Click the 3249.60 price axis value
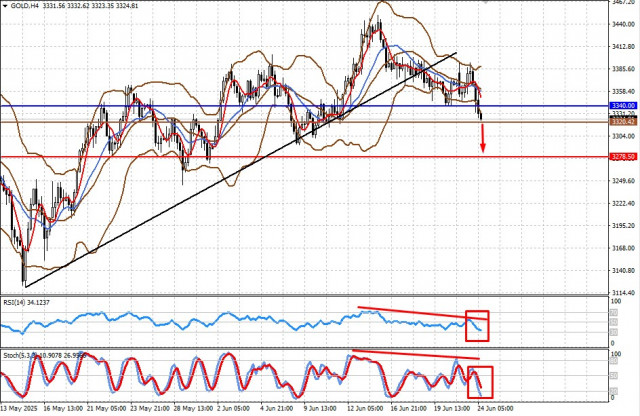Image resolution: width=640 pixels, height=416 pixels. pyautogui.click(x=624, y=181)
